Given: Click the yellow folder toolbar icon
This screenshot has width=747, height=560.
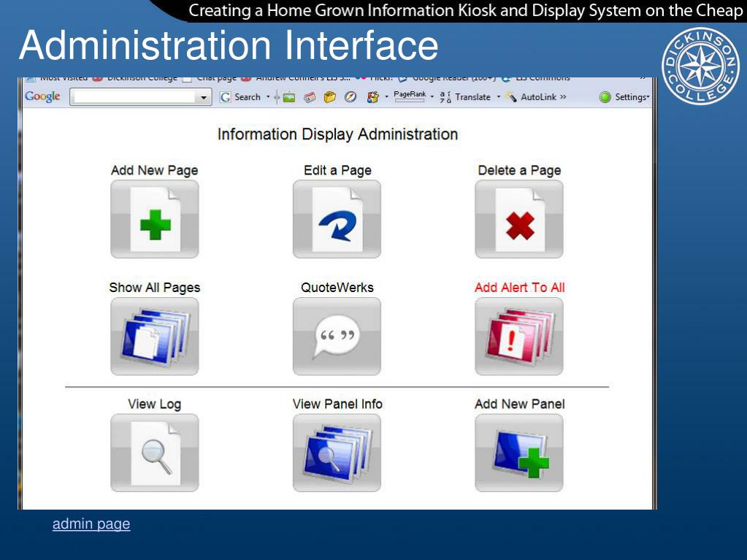Looking at the screenshot, I should click(329, 97).
